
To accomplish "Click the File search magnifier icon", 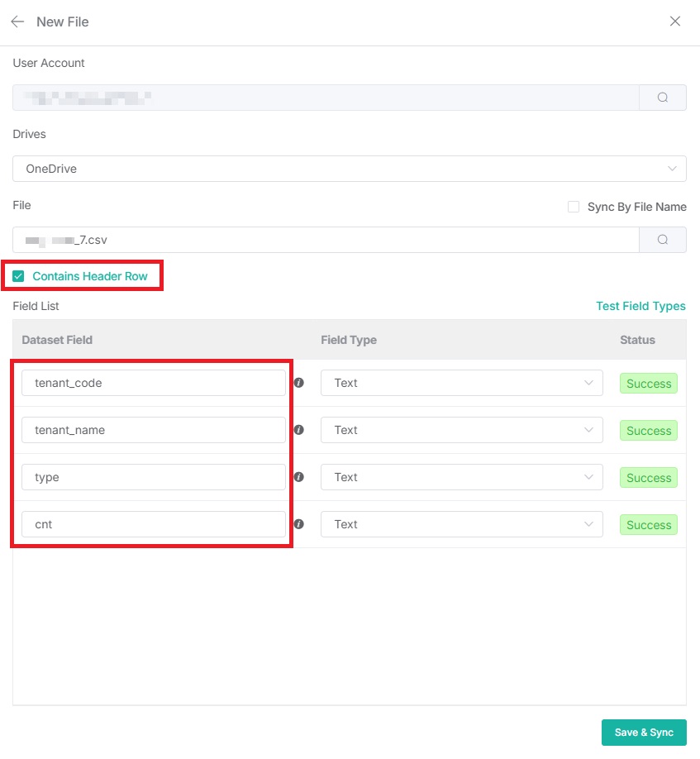I will coord(663,240).
